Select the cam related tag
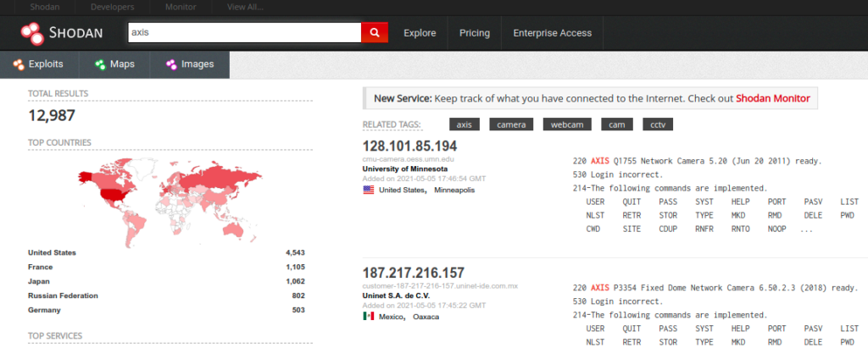Image resolution: width=868 pixels, height=348 pixels. tap(617, 124)
